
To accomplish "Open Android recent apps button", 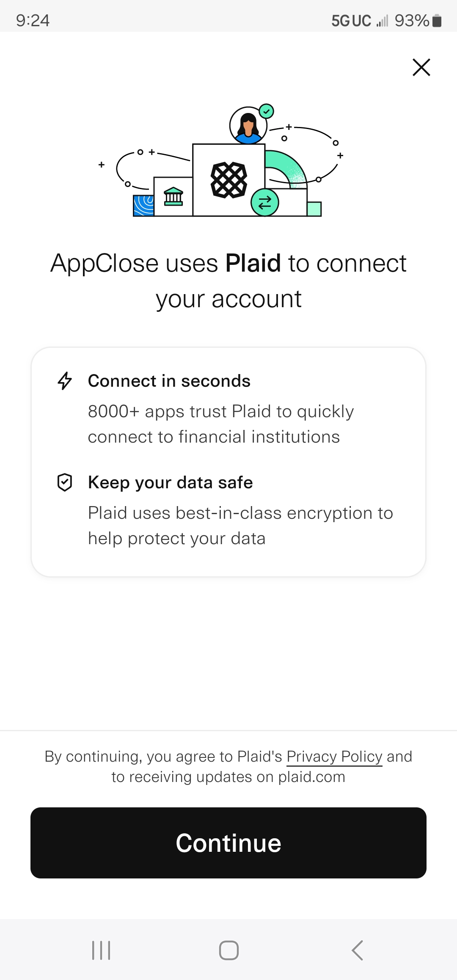I will tap(101, 950).
